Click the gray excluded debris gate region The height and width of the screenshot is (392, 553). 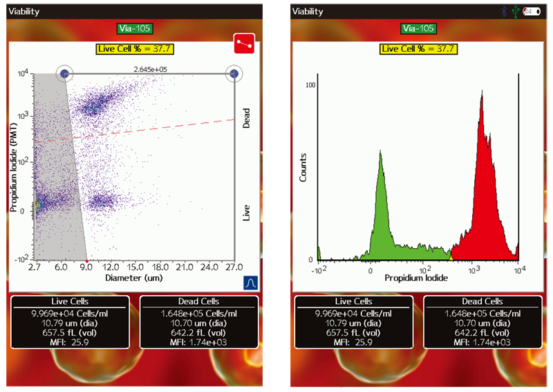point(57,169)
